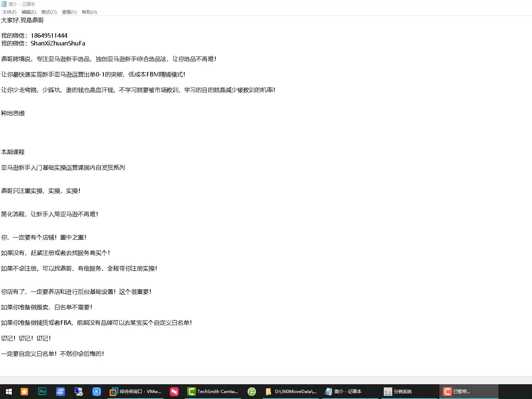Click the Notepad icon in the title bar
This screenshot has height=399, width=532.
(4, 4)
